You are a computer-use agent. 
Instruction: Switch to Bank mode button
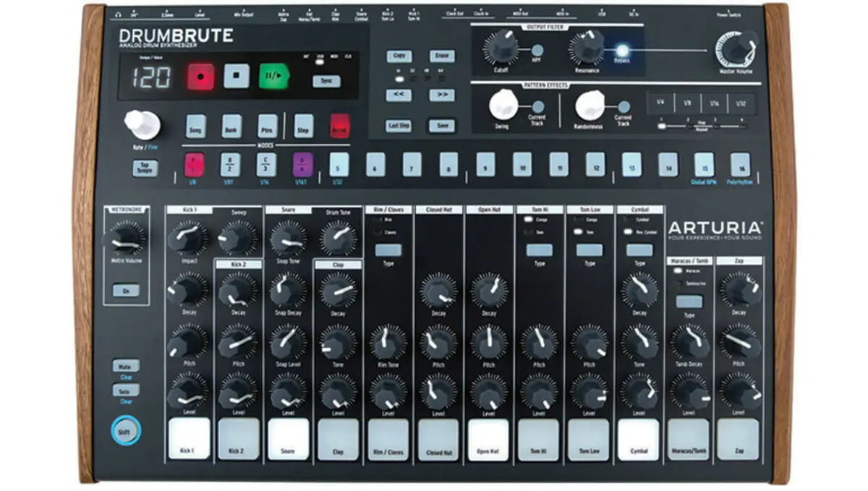[231, 126]
